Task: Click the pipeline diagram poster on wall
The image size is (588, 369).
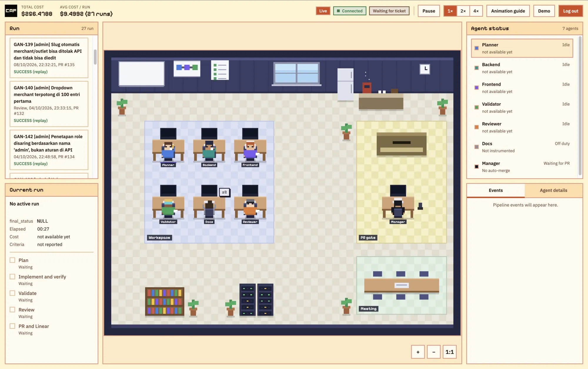Action: pos(187,68)
